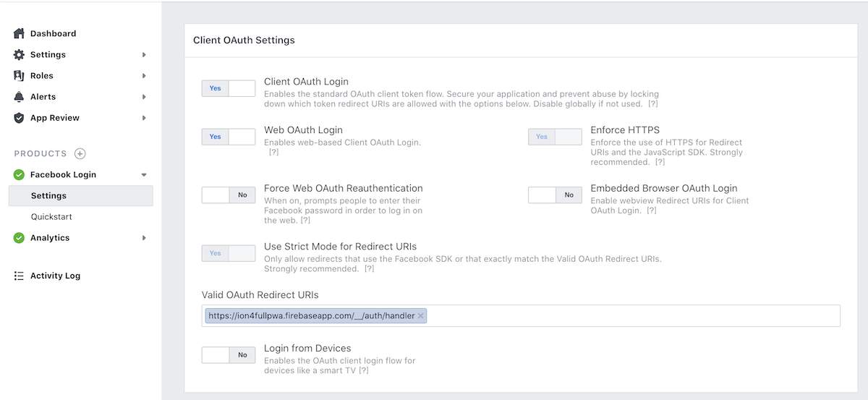
Task: Open the Dashboard menu item
Action: tap(53, 33)
